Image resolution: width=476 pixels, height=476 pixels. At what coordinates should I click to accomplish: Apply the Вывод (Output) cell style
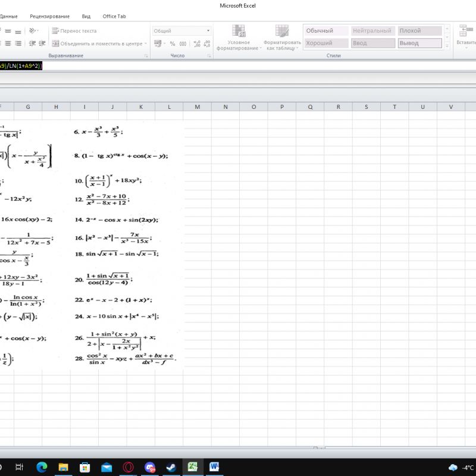tap(419, 43)
